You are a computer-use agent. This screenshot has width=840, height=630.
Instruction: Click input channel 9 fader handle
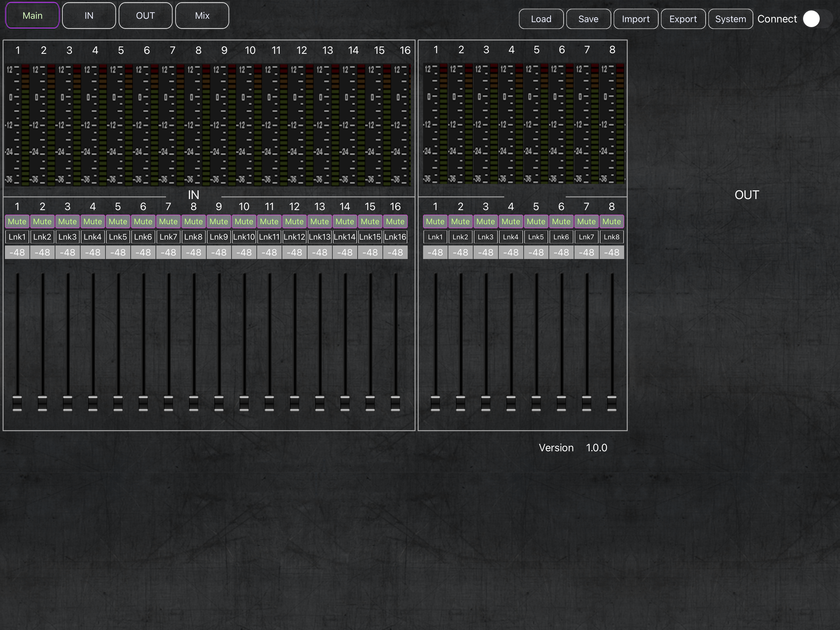219,403
